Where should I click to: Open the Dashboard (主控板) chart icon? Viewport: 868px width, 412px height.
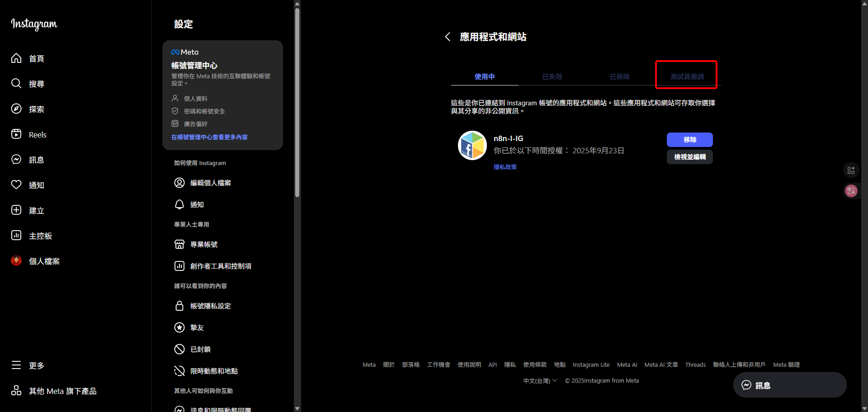pyautogui.click(x=16, y=235)
